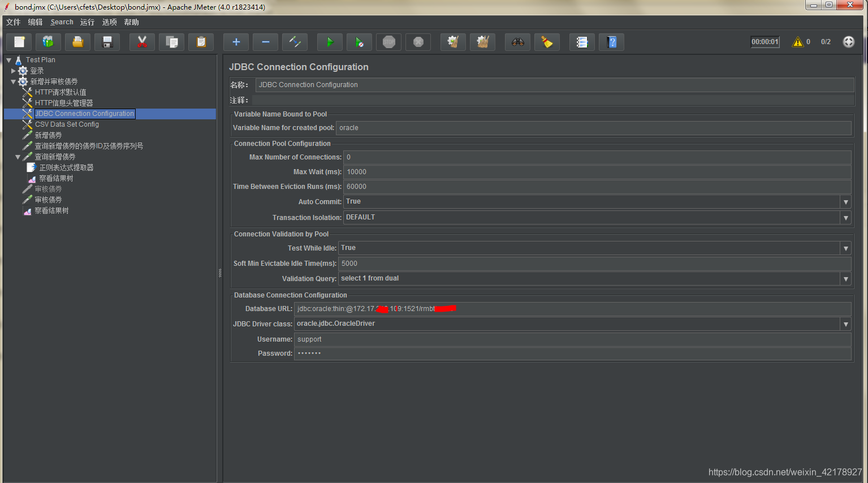Click the Copy toolbar icon

[172, 42]
